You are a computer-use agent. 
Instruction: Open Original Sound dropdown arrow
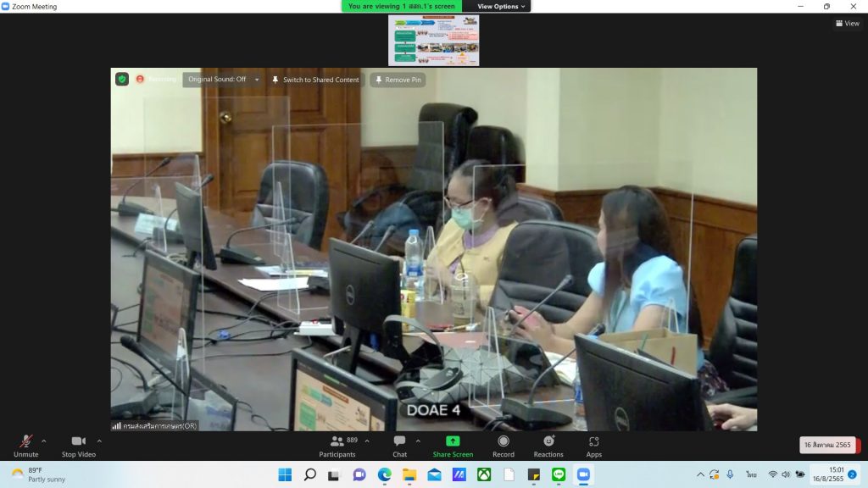[x=257, y=80]
